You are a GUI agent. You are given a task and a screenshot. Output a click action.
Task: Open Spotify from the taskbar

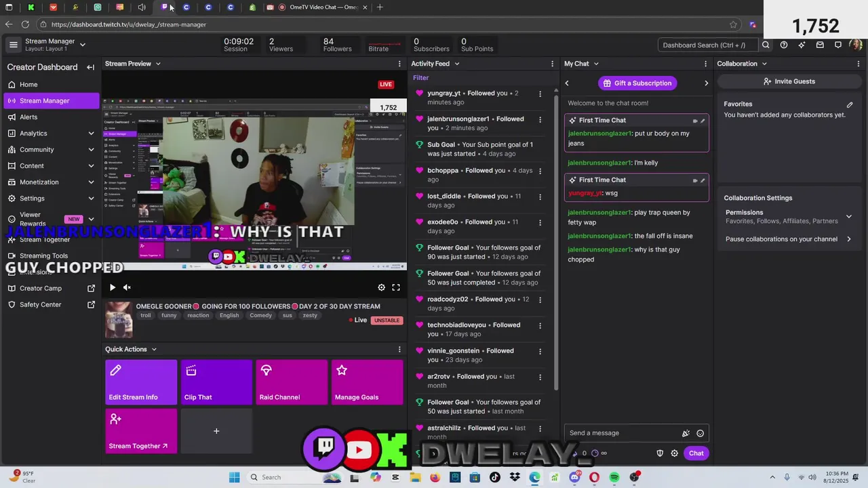point(614,477)
